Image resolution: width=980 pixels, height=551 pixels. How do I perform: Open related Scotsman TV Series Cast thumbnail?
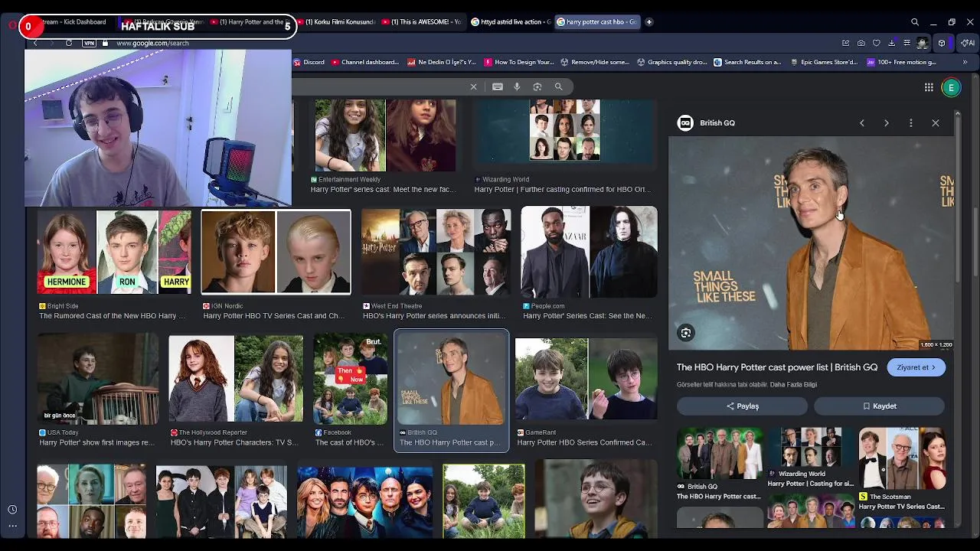902,459
